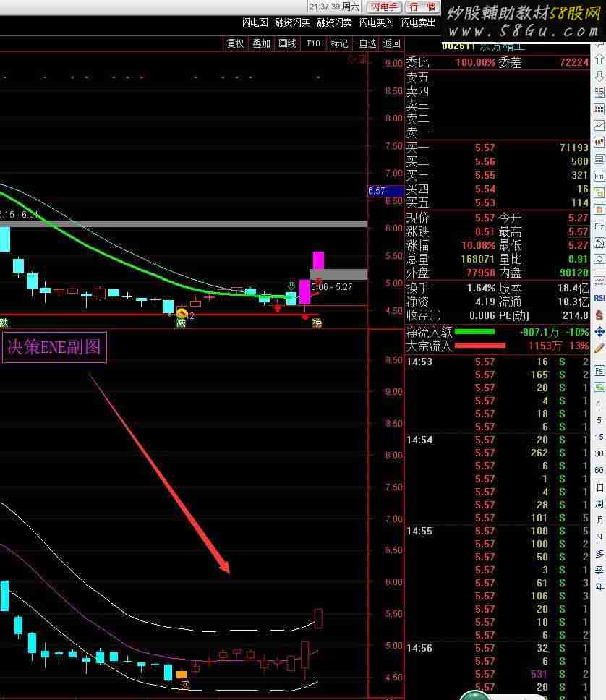This screenshot has height=700, width=606.
Task: Click the green refresh sidebar icon
Action: tap(599, 387)
